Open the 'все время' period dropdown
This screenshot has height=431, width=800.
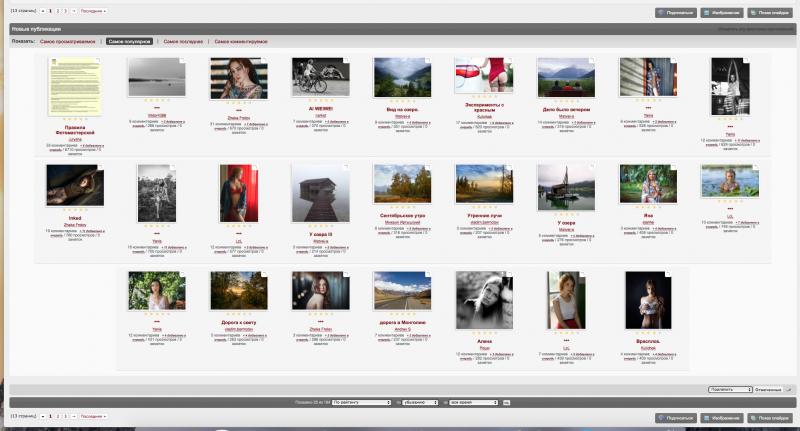tap(473, 402)
